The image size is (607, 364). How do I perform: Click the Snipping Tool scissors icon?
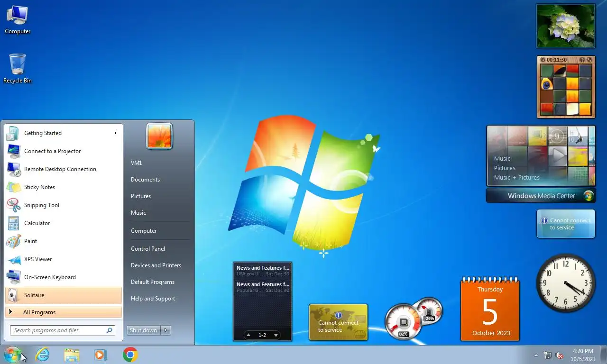coord(13,205)
